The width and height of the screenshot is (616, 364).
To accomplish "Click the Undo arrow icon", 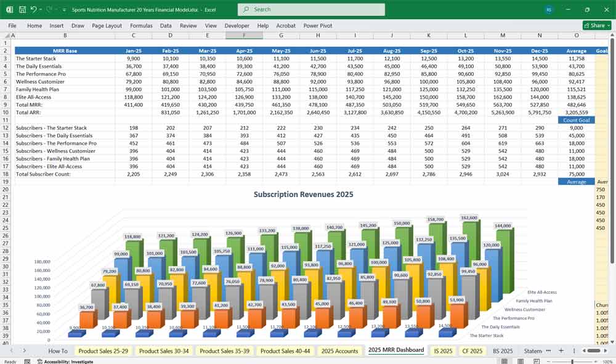I will (33, 10).
